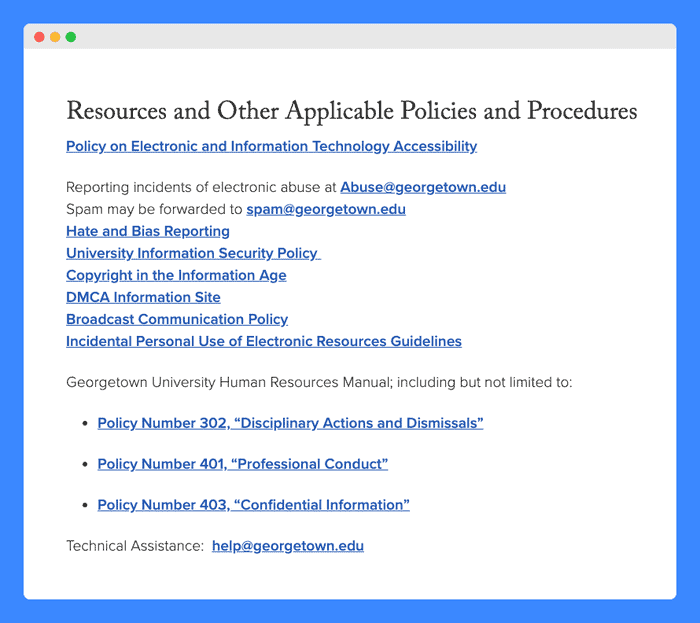Open Broadcast Communication Policy link

tap(177, 319)
